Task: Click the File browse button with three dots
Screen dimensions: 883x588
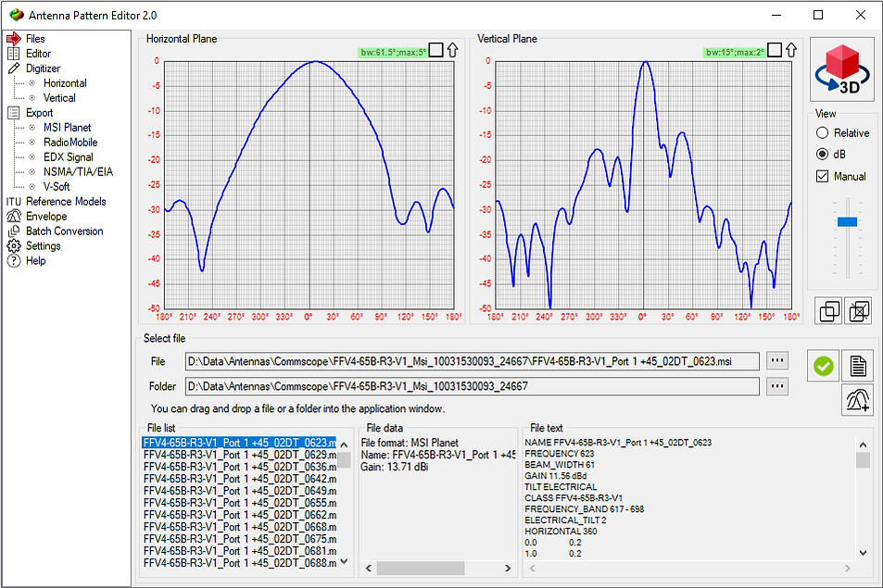Action: click(776, 360)
